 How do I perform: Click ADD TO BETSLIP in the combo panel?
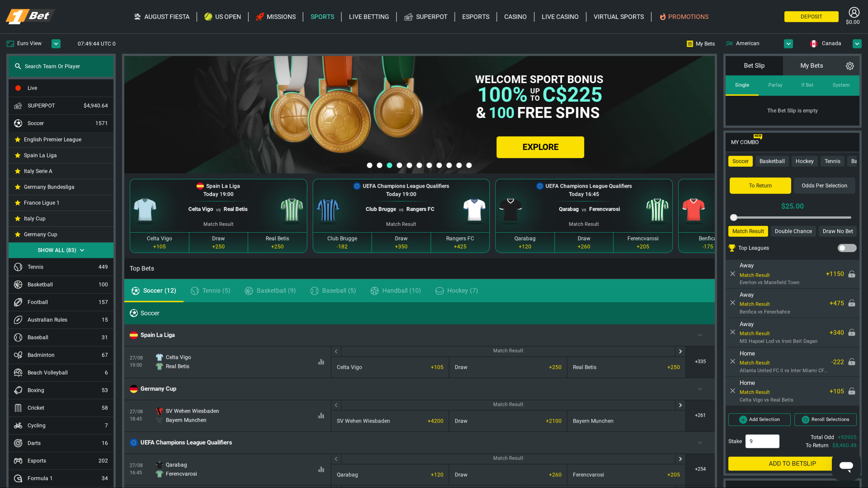pyautogui.click(x=792, y=464)
